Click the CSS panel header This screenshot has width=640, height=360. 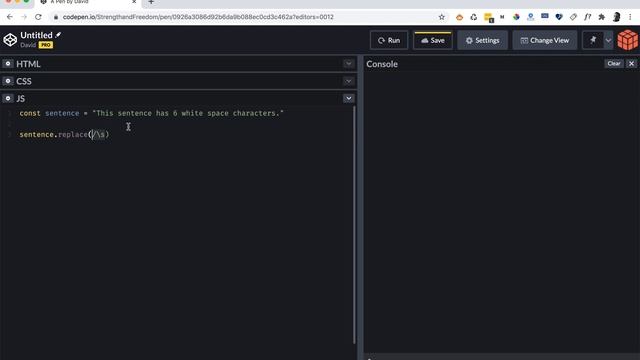click(x=178, y=81)
